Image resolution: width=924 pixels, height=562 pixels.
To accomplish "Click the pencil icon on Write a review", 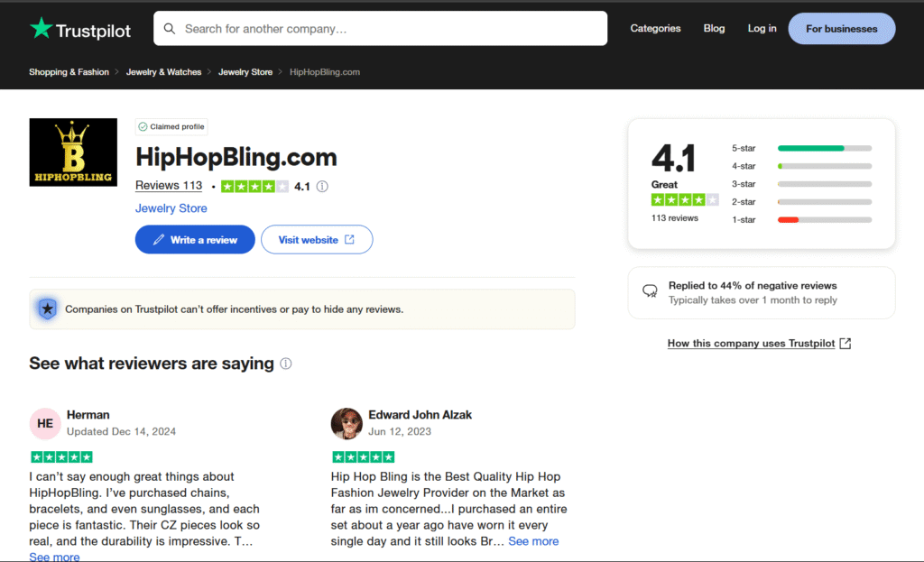I will pos(159,240).
